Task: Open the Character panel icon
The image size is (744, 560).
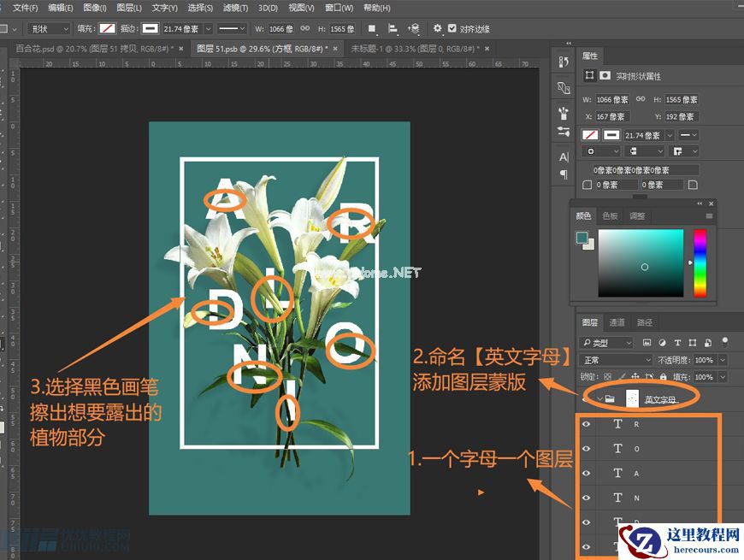Action: point(563,156)
